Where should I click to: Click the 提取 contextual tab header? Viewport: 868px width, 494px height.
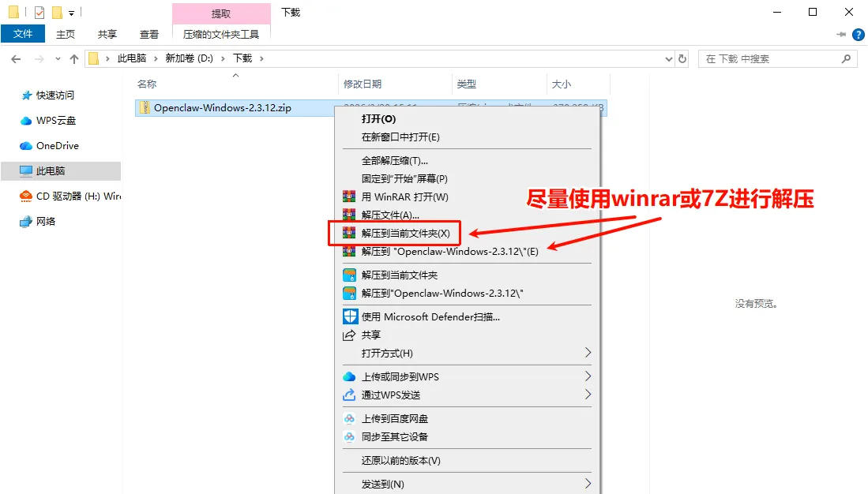[221, 13]
